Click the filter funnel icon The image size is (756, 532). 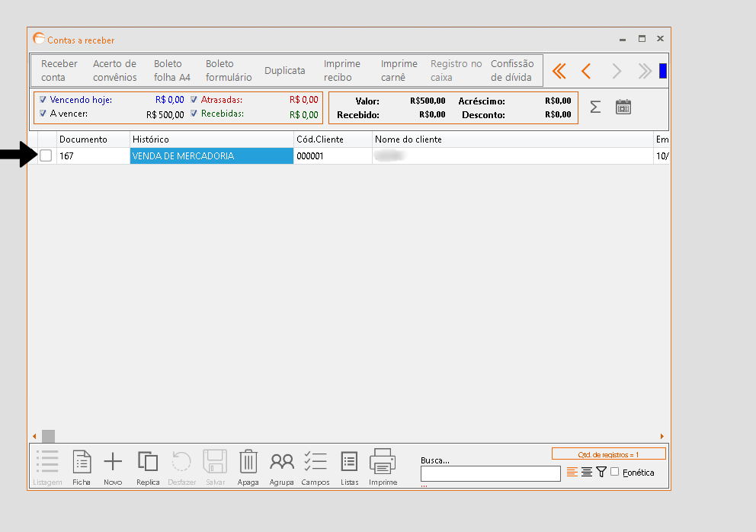[601, 472]
